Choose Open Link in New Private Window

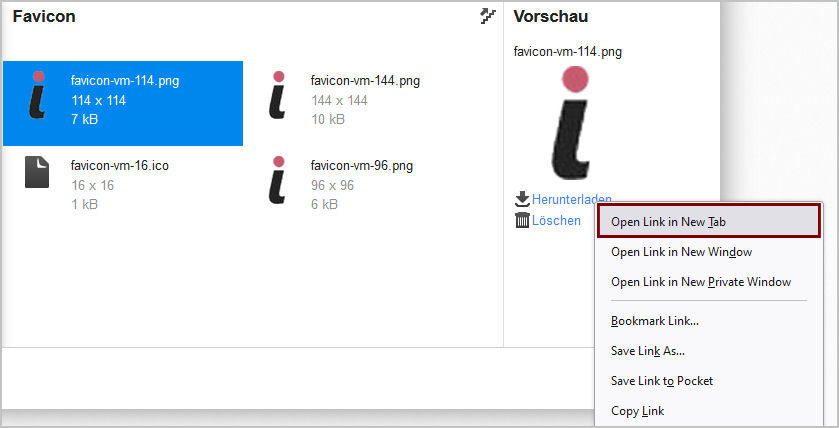709,282
